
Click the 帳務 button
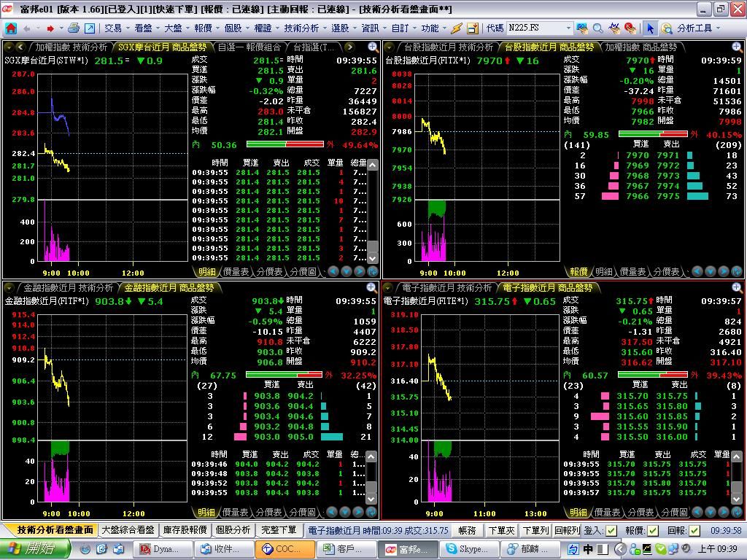click(x=467, y=530)
